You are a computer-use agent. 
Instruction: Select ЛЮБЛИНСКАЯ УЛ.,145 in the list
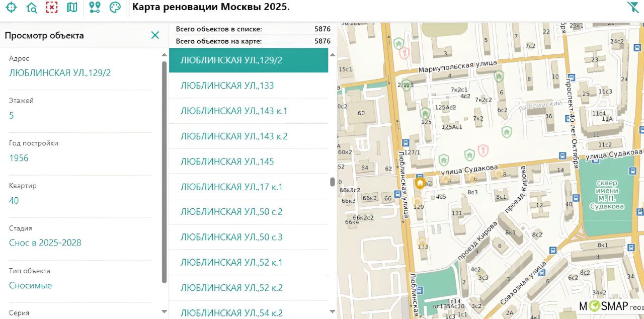coord(249,162)
